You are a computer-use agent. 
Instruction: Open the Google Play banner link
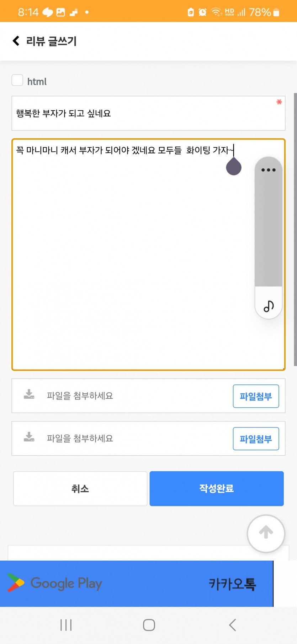pos(55,583)
